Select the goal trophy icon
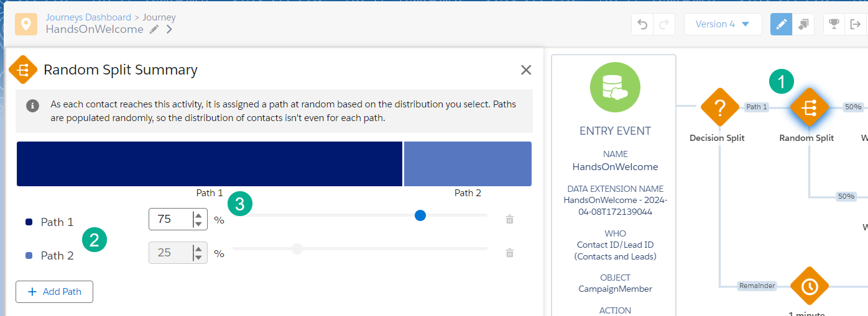The width and height of the screenshot is (868, 316). pyautogui.click(x=834, y=24)
